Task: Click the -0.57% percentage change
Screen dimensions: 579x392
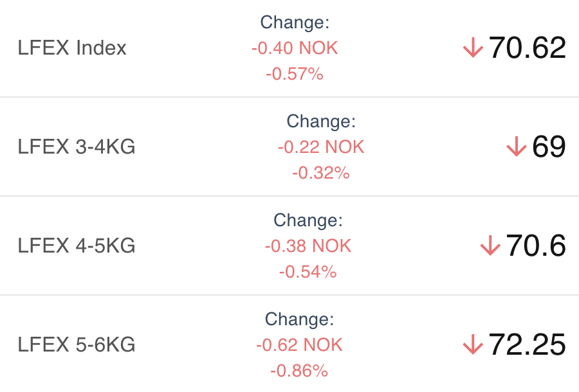Action: click(x=295, y=74)
